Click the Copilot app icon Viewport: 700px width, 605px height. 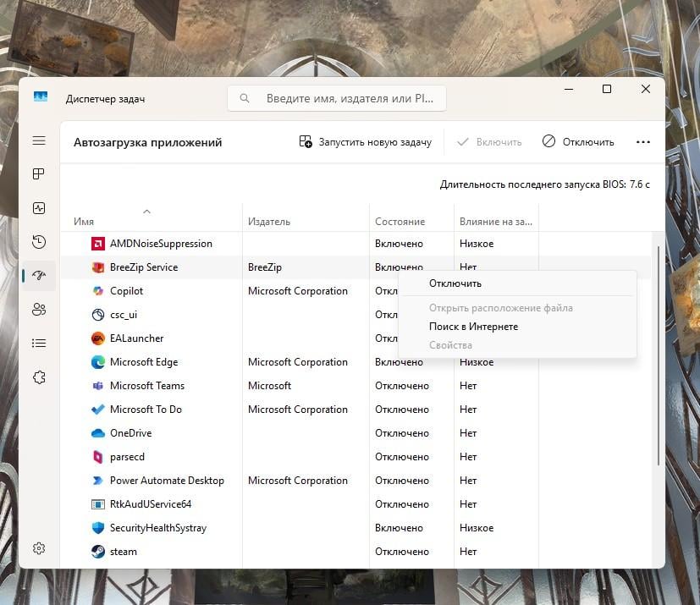coord(98,291)
